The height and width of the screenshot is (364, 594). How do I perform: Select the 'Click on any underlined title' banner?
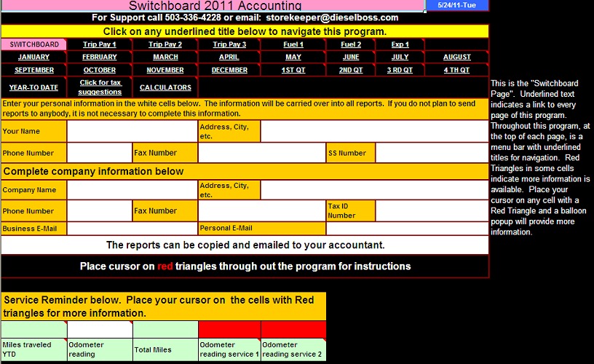coord(245,31)
